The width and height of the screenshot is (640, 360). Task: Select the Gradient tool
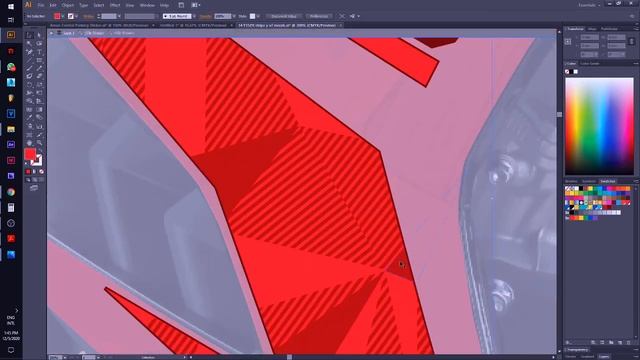click(x=39, y=109)
